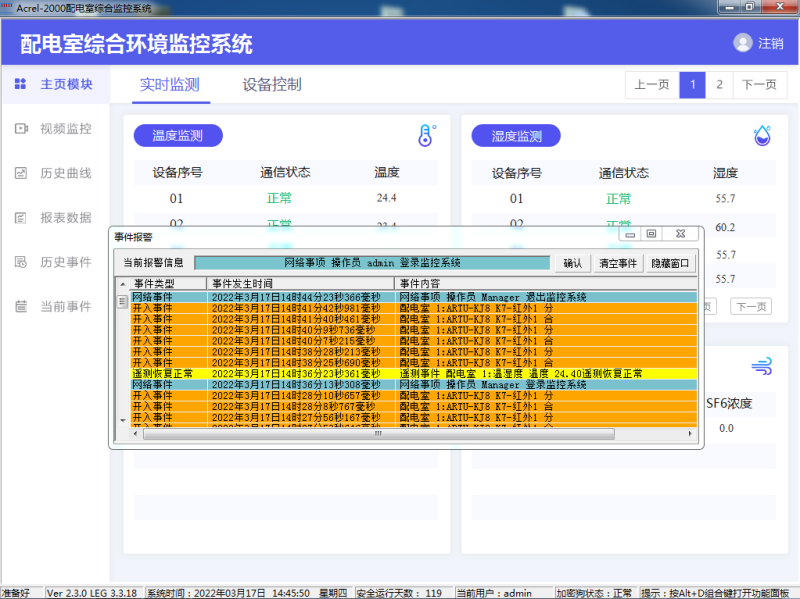Click the user avatar icon beside 注销
Image resolution: width=800 pixels, height=599 pixels.
point(743,43)
